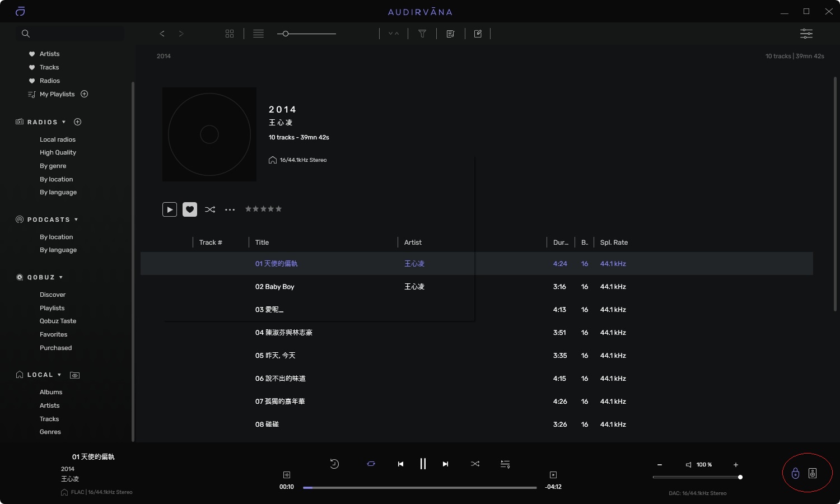Screen dimensions: 840x504
Task: Click the filter funnel icon in toolbar
Action: click(422, 34)
